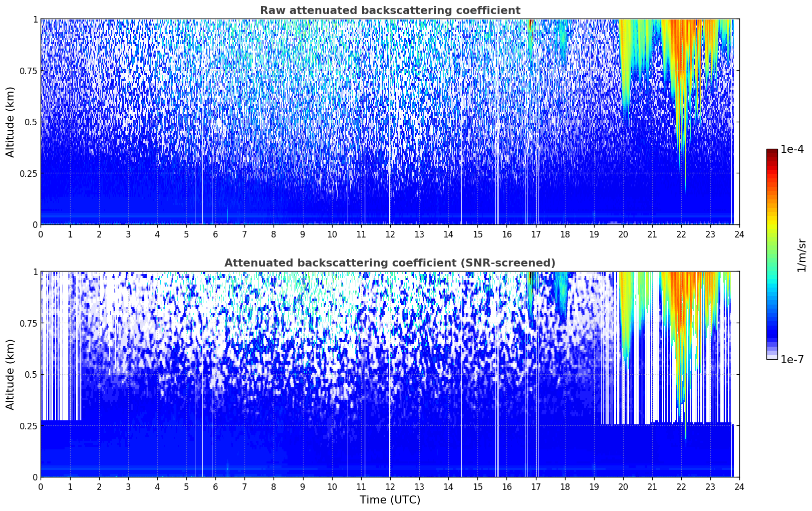Click time tick "12" under the raw plot
The image size is (812, 511).
tap(390, 234)
